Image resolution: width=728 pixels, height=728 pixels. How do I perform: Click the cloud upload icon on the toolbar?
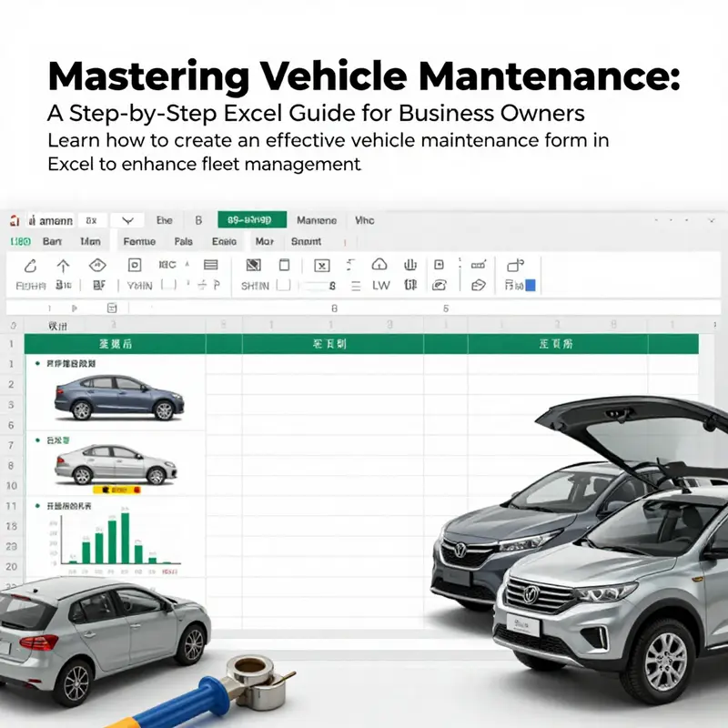point(379,264)
